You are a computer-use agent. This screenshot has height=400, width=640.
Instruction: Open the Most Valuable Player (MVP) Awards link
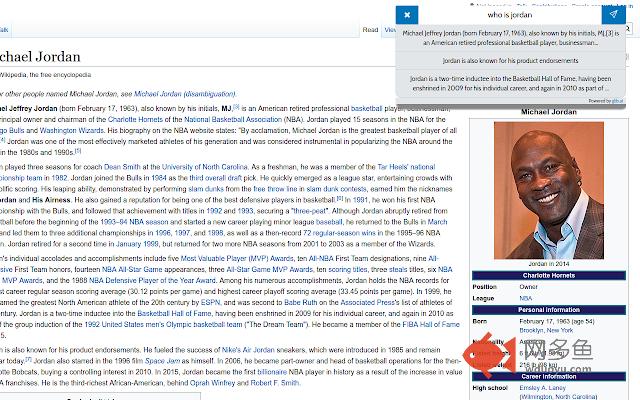click(237, 258)
